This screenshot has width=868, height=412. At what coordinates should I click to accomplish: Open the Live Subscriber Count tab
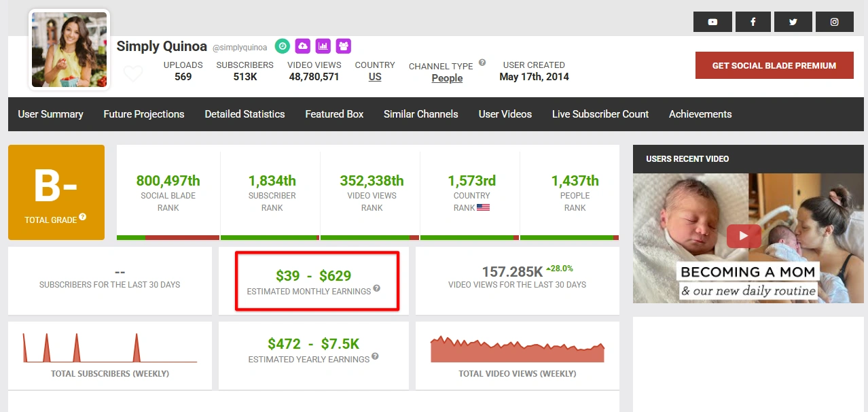click(x=600, y=114)
